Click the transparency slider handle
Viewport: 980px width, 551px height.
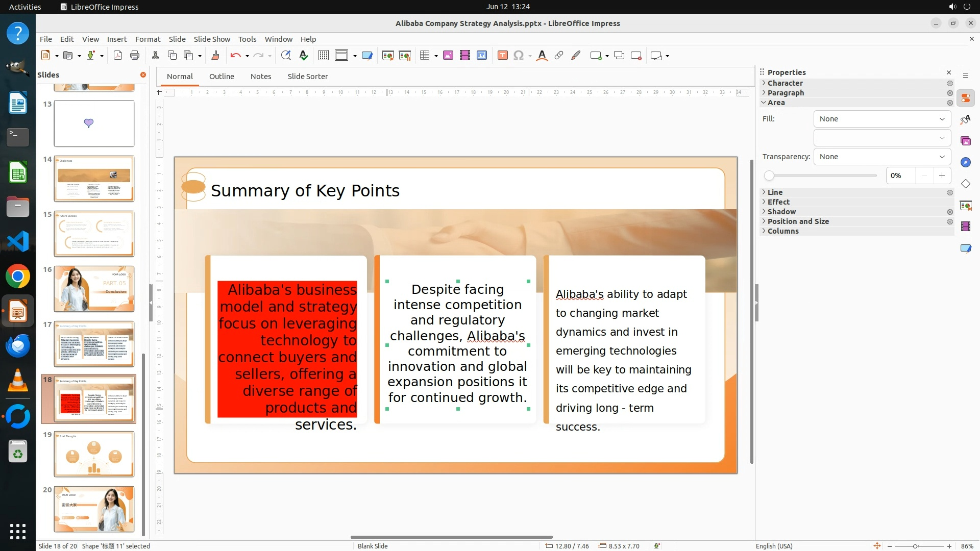(769, 176)
